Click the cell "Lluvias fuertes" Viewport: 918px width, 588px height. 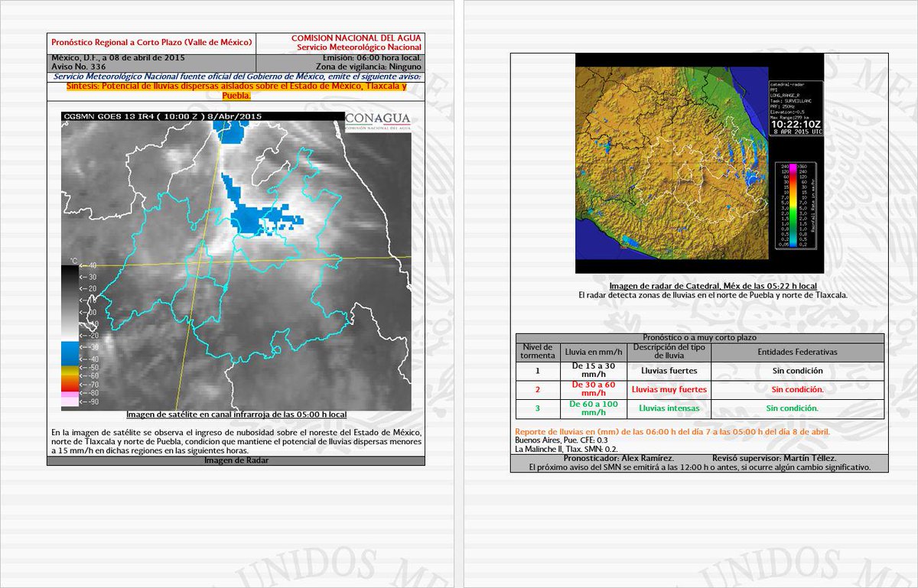pos(669,371)
